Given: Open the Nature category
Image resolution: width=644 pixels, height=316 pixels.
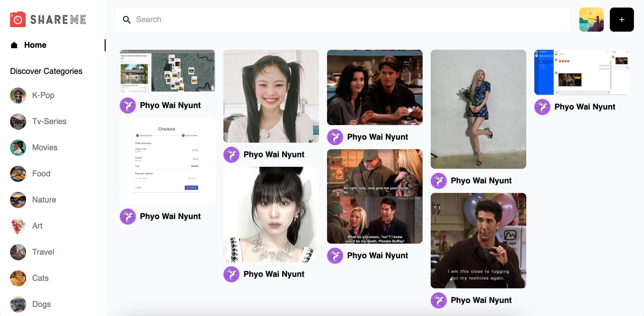Looking at the screenshot, I should tap(44, 200).
